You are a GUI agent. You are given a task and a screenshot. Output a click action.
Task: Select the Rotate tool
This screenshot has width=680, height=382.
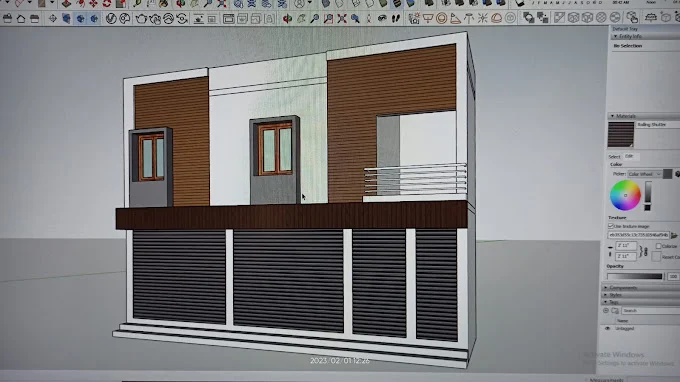pos(107,4)
